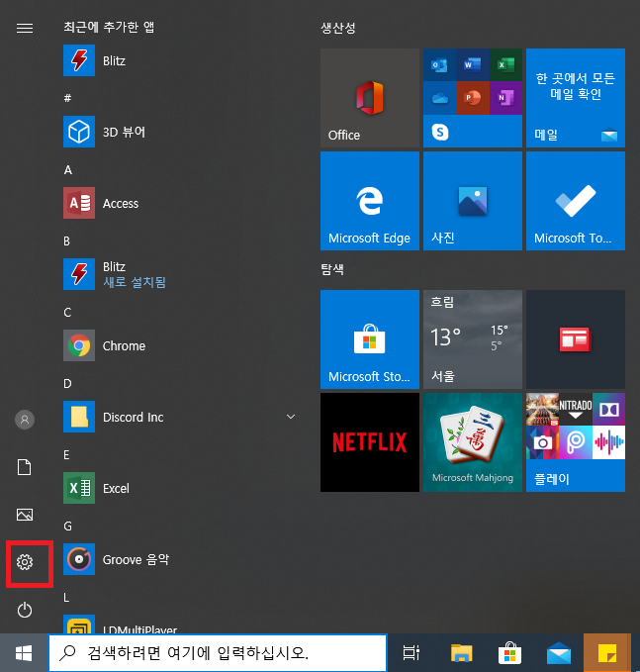This screenshot has width=640, height=672.
Task: Click the letter B section header
Action: click(67, 241)
